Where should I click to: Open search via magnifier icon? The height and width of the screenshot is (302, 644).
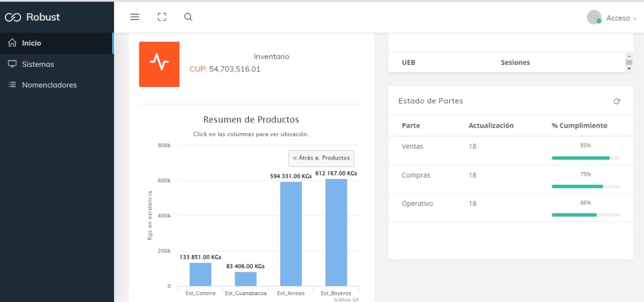(x=188, y=17)
